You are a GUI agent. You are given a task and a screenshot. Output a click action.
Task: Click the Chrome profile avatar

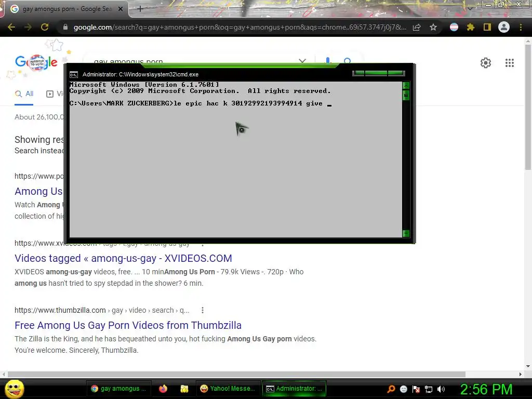point(504,27)
